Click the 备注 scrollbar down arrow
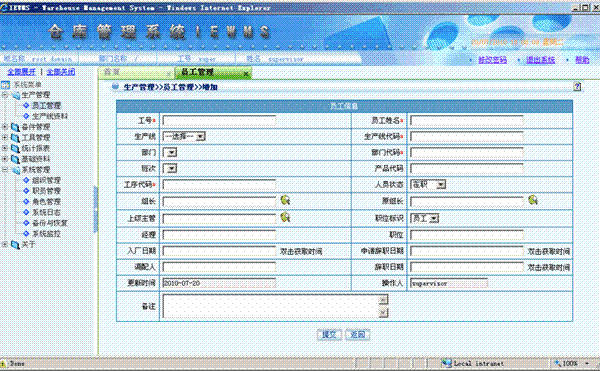 [x=383, y=313]
